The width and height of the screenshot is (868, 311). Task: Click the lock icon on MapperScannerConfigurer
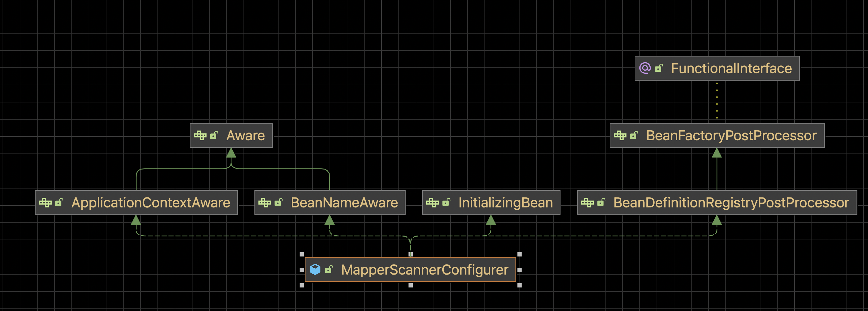pyautogui.click(x=329, y=269)
